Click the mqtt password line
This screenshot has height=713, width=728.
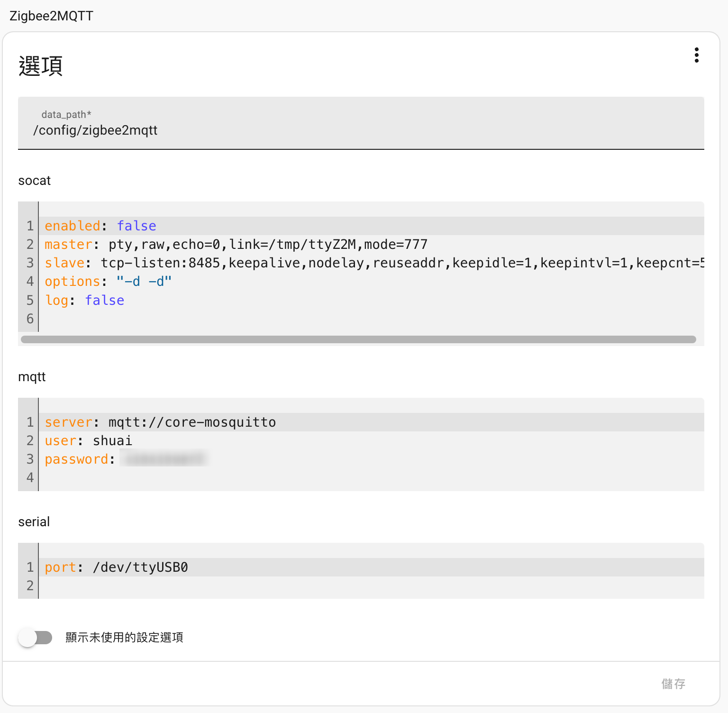point(371,459)
